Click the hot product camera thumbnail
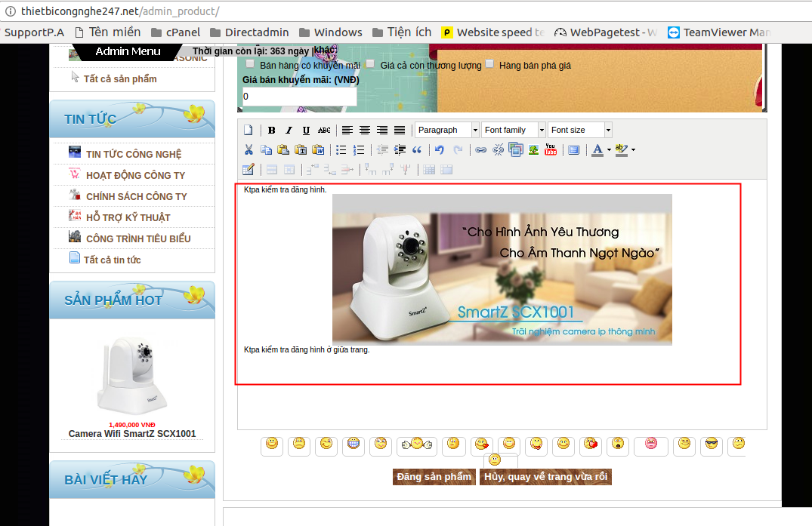The image size is (812, 526). click(x=131, y=376)
